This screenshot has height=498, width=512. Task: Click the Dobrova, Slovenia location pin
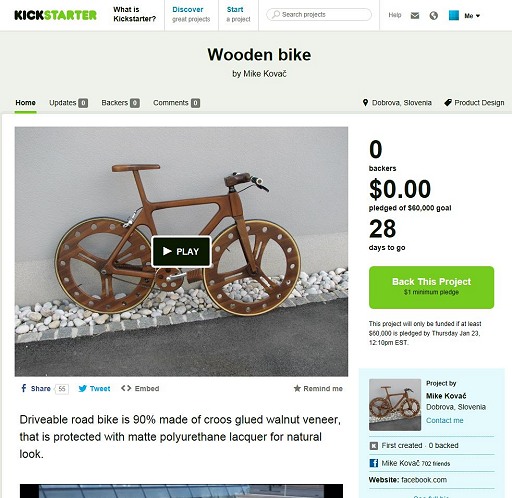(365, 103)
